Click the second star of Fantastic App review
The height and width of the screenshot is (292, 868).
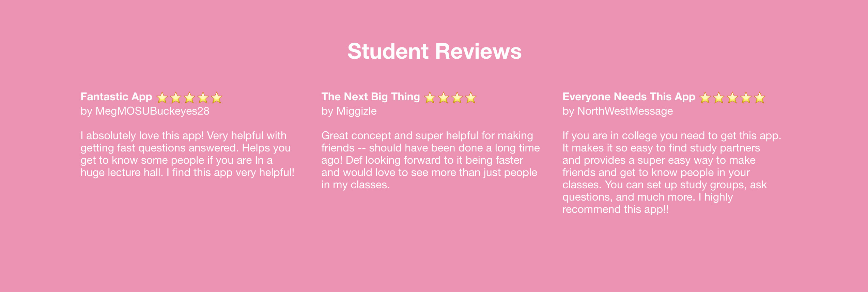point(176,98)
